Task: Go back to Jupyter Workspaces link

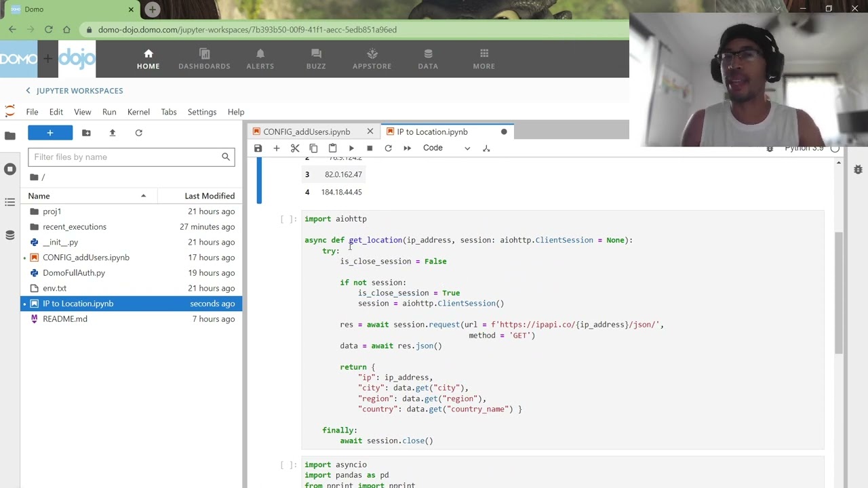Action: coord(75,91)
